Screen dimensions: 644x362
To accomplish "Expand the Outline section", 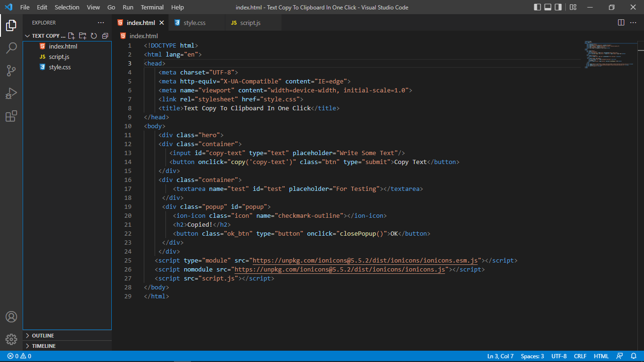I will tap(42, 336).
